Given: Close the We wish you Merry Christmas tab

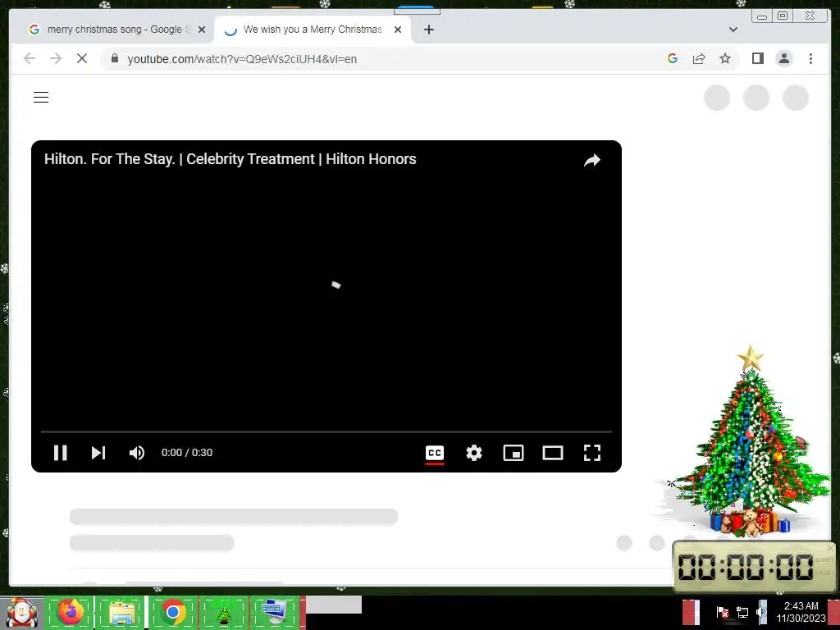Looking at the screenshot, I should pyautogui.click(x=398, y=30).
